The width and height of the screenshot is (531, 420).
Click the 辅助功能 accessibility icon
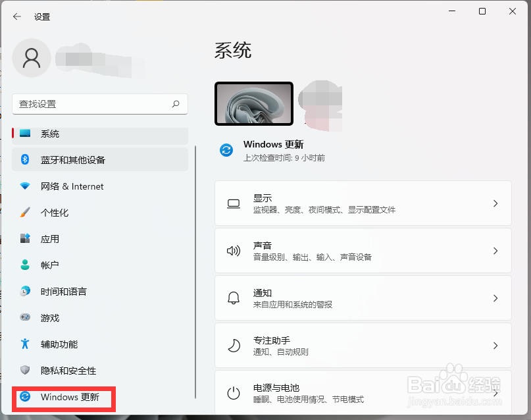coord(25,344)
